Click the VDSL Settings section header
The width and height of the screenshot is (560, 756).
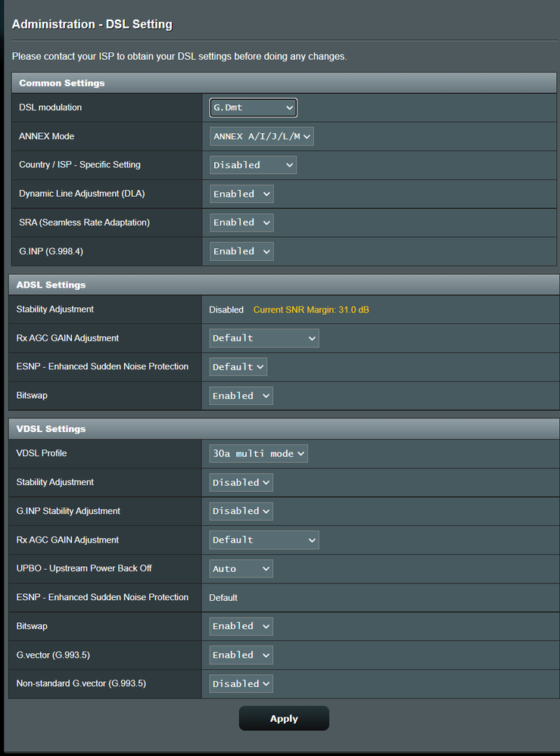tap(51, 429)
